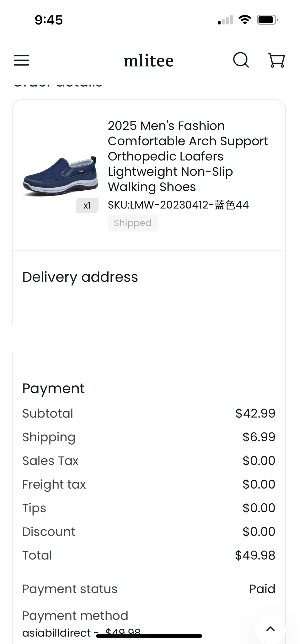
Task: Tap the Delivery address heading
Action: (x=80, y=277)
